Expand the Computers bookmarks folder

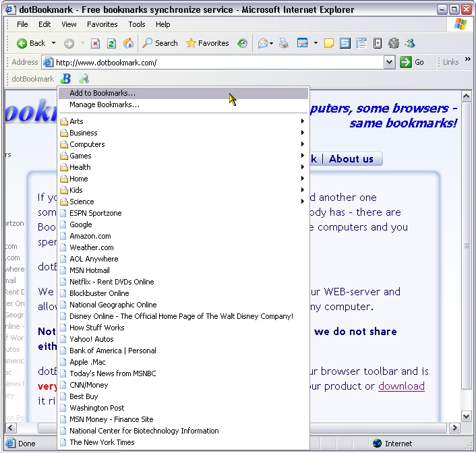183,144
